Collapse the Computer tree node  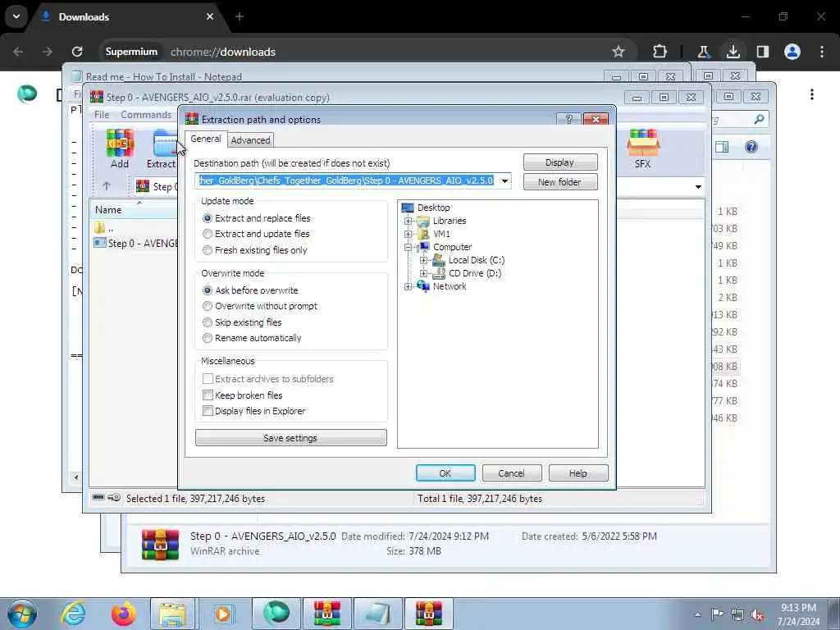tap(409, 247)
